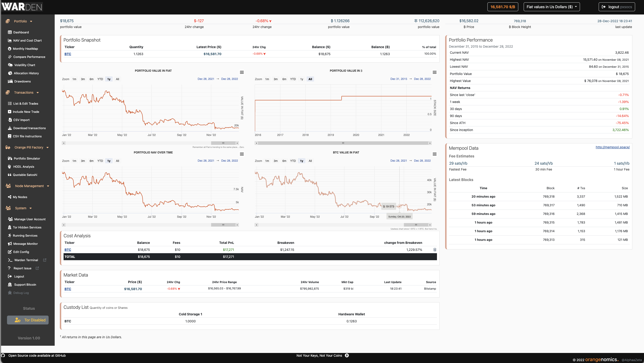Select All zoom on Portfolio Value in Fiat chart
The width and height of the screenshot is (644, 363).
[118, 79]
